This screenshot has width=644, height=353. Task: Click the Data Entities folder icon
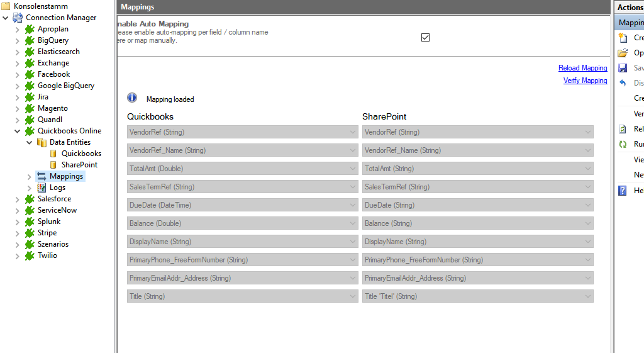[42, 142]
